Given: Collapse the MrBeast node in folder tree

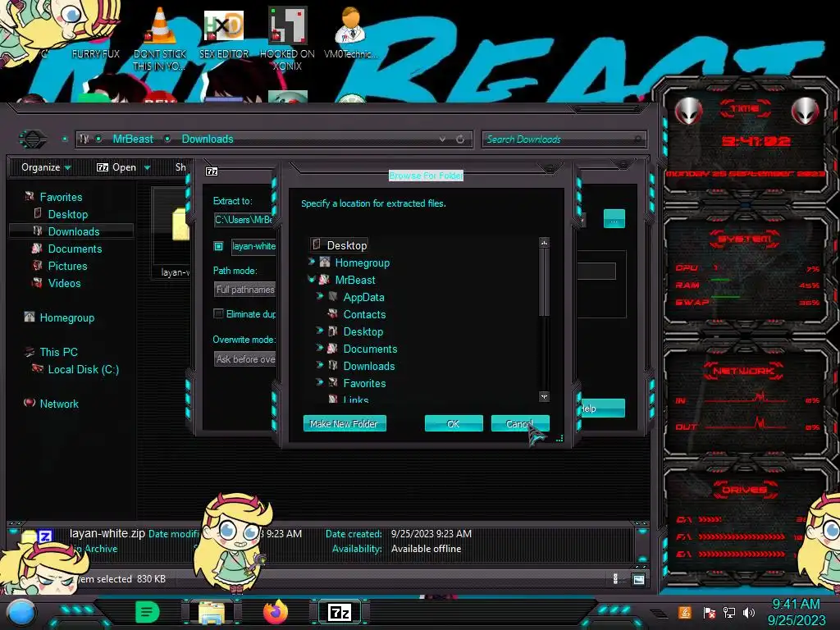Looking at the screenshot, I should coord(311,279).
